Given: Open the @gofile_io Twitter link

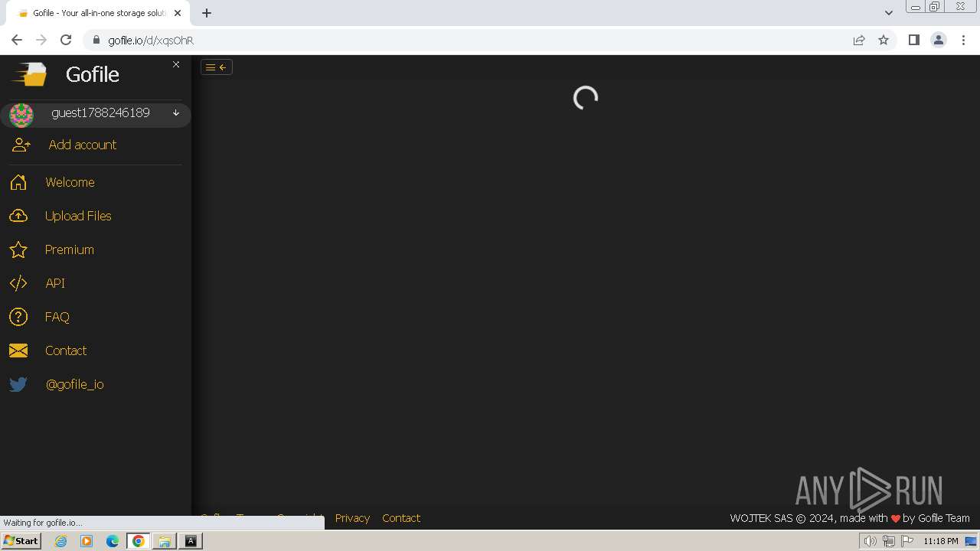Looking at the screenshot, I should pos(74,384).
